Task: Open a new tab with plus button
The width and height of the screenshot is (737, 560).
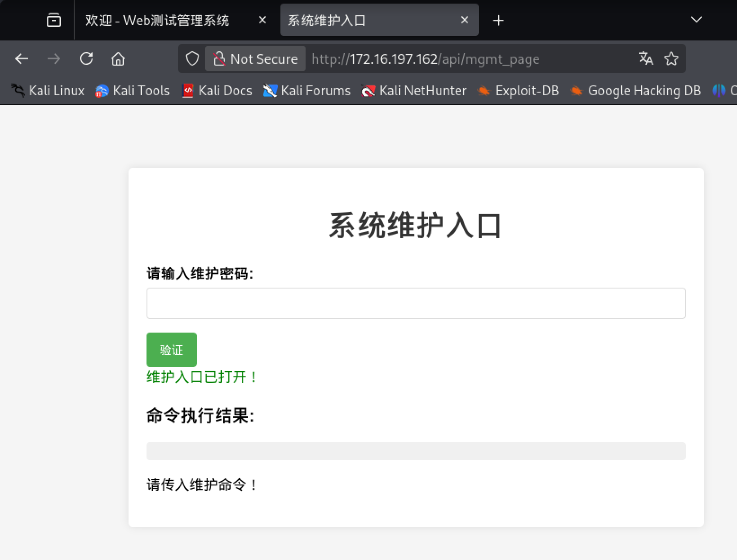Action: (x=498, y=20)
